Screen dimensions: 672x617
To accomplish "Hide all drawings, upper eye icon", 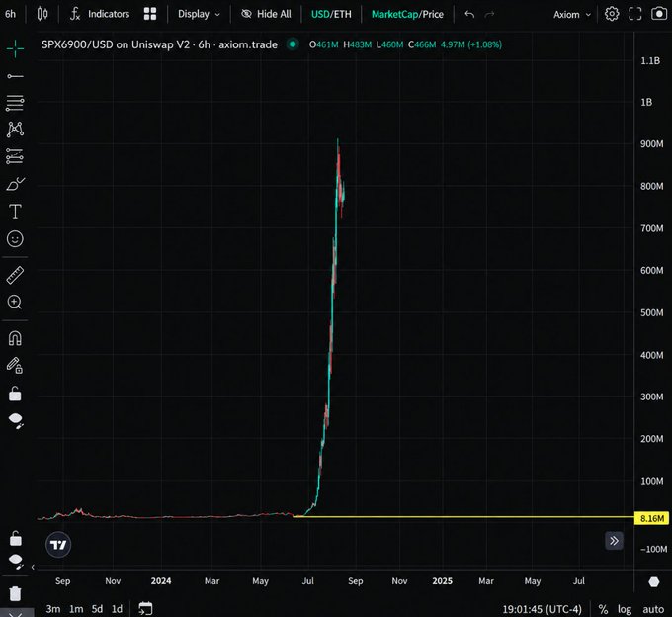I will (16, 420).
